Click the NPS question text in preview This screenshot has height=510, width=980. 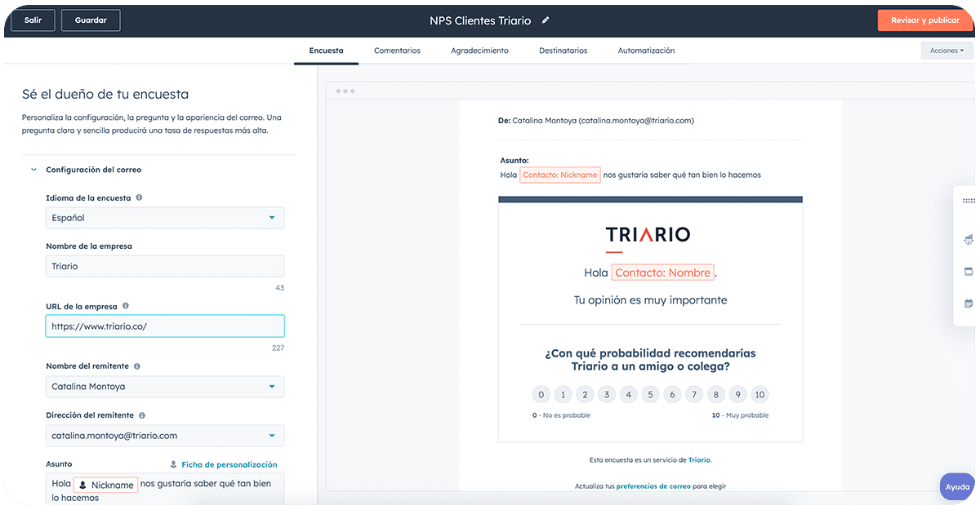(650, 360)
